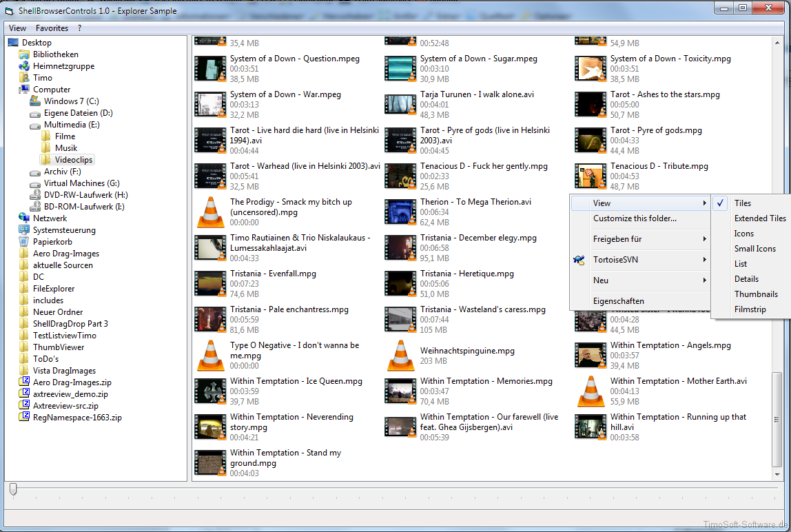The image size is (791, 532).
Task: Click the Filme folder icon
Action: [46, 136]
